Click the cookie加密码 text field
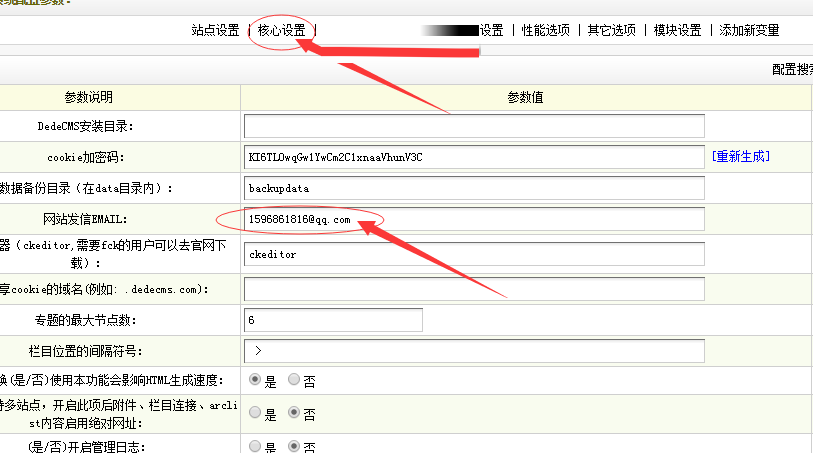The image size is (813, 453). (474, 157)
